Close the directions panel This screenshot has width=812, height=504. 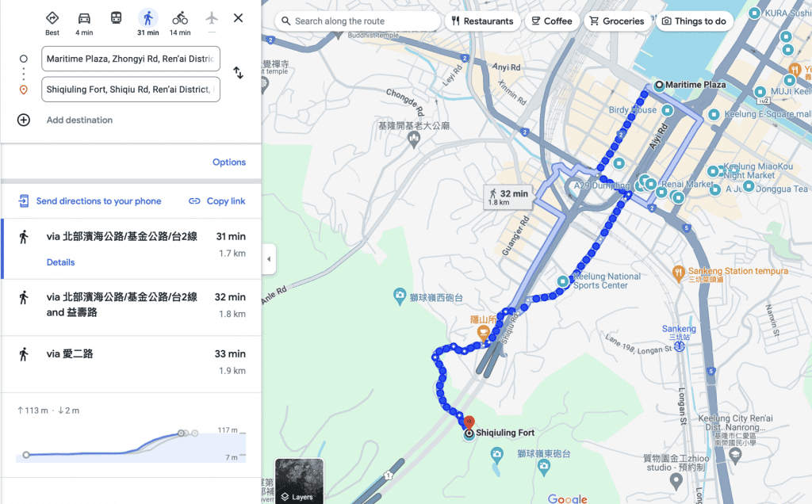[238, 18]
